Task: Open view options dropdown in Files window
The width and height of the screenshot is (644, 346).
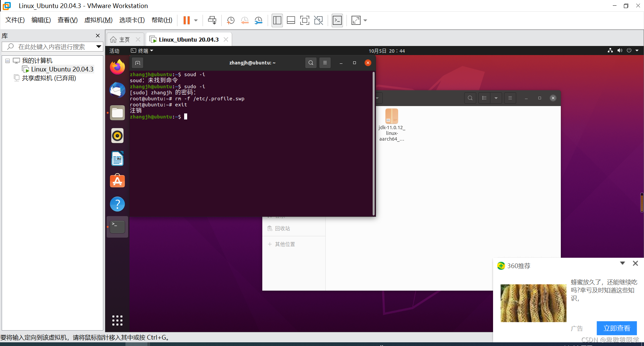Action: click(496, 98)
